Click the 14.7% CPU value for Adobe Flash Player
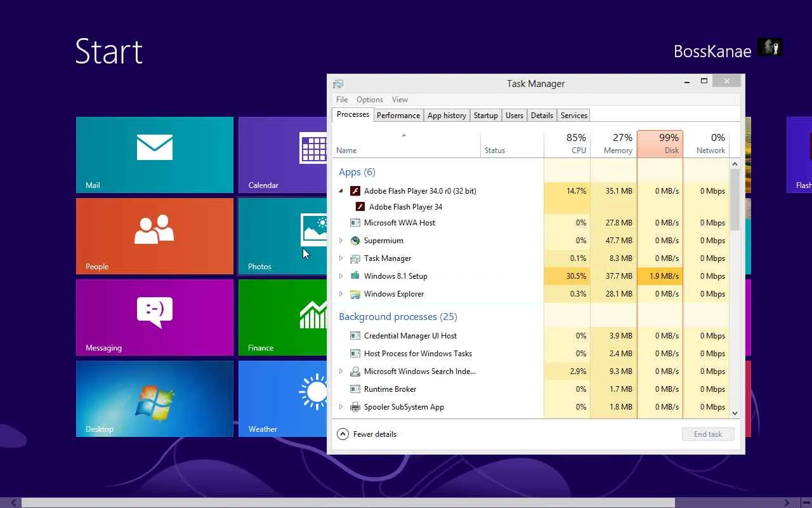The image size is (812, 508). pyautogui.click(x=576, y=190)
